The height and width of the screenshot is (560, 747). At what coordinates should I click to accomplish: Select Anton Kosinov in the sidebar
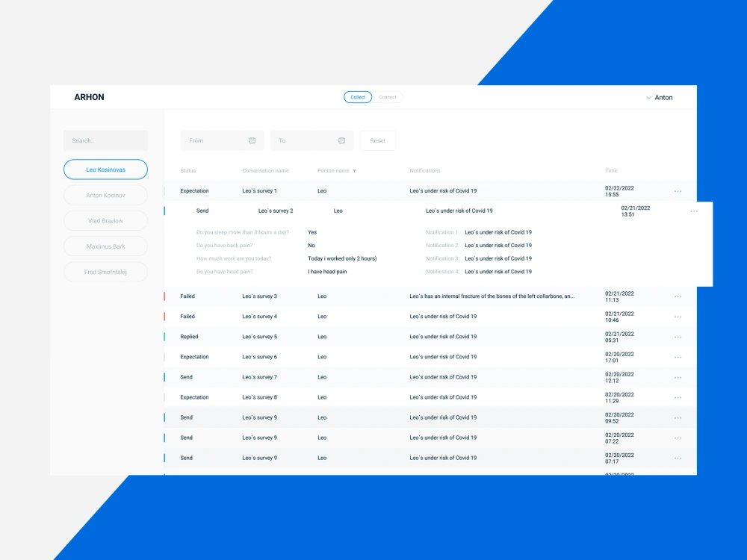pyautogui.click(x=106, y=195)
